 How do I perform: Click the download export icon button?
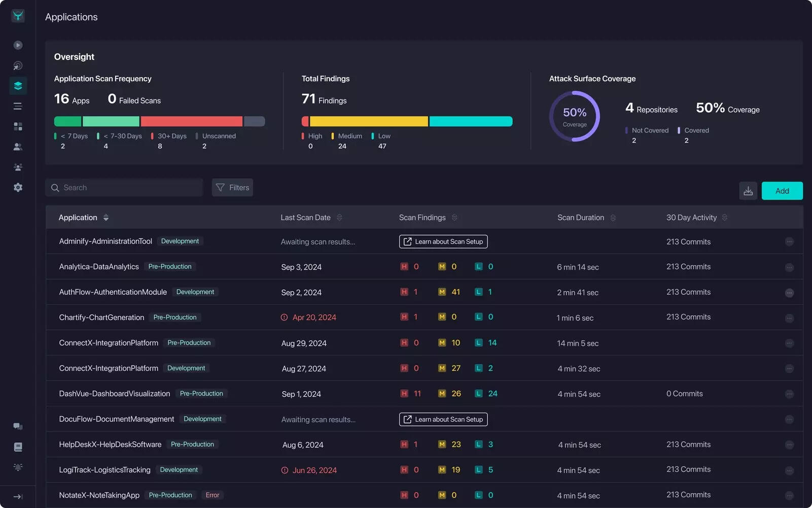tap(748, 191)
